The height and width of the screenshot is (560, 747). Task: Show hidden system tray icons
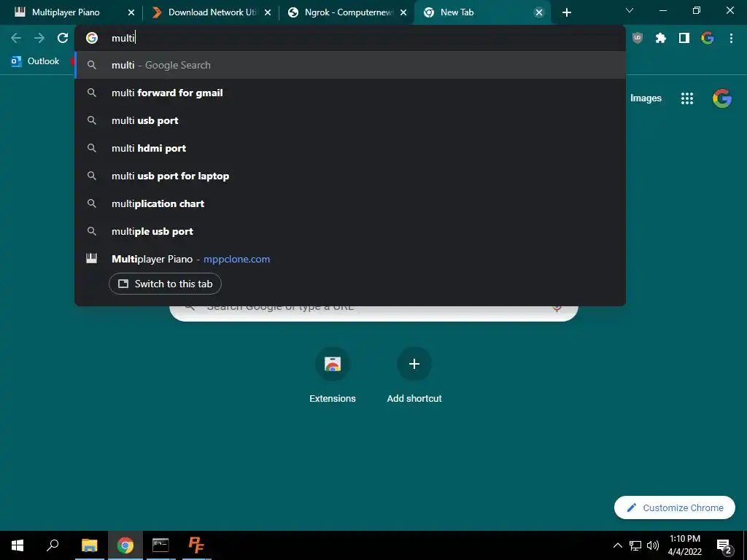(617, 545)
